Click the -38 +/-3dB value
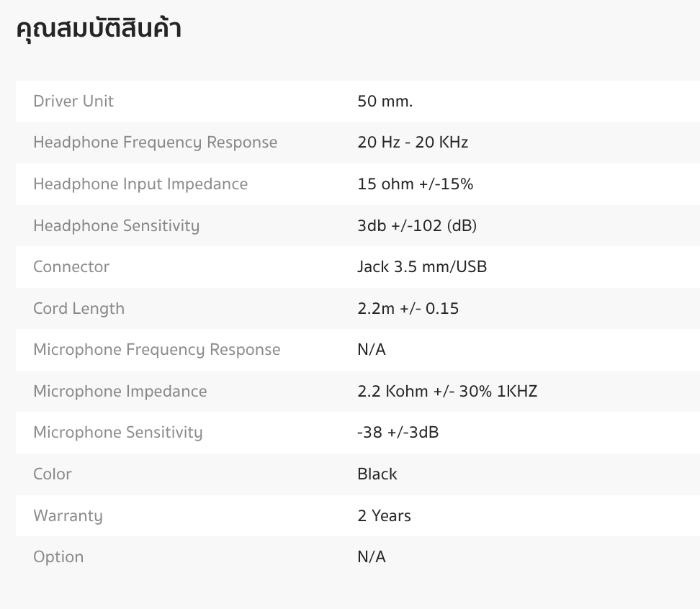This screenshot has height=609, width=700. [398, 433]
